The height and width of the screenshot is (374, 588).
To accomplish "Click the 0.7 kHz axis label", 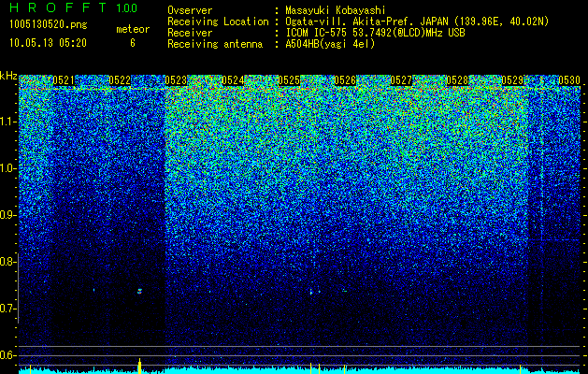I will 7,309.
